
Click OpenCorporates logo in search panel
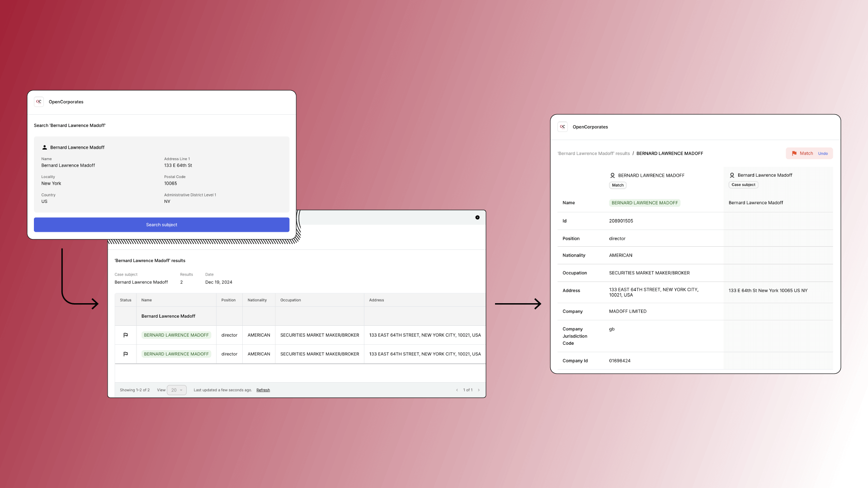(x=39, y=102)
